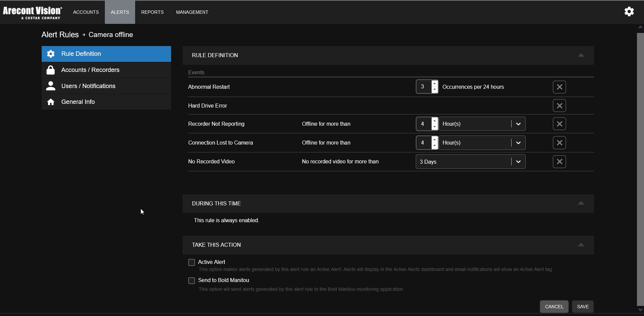Click the Connection Lost to Camera number field
644x316 pixels.
tap(424, 143)
